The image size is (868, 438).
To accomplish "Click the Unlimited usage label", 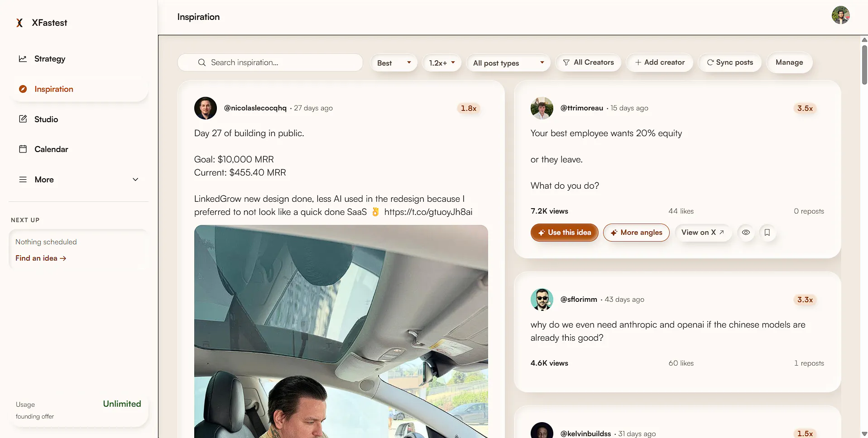I will coord(122,404).
